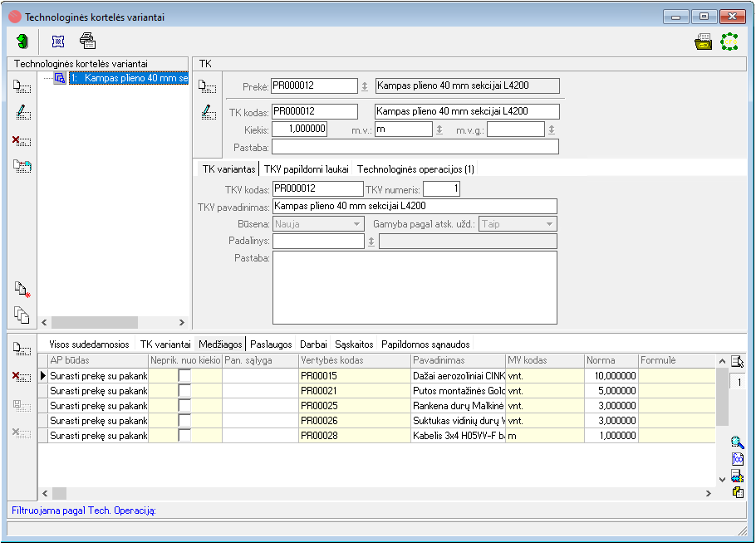
Task: Click the copy documents icon in the left panel
Action: point(22,315)
